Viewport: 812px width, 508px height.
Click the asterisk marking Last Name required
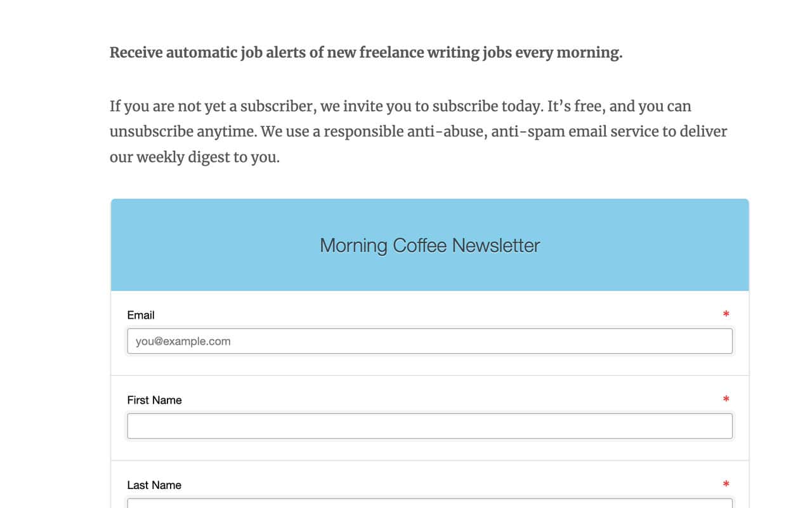tap(725, 483)
